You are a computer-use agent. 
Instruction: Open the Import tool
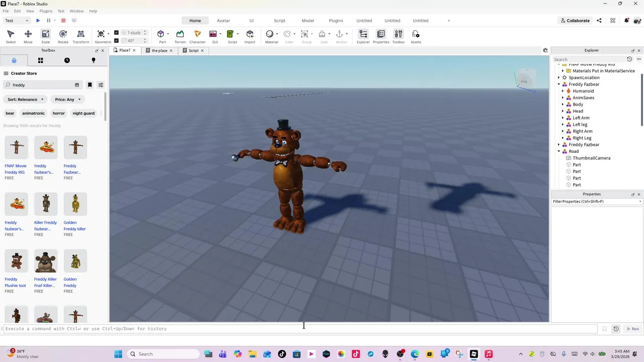250,36
